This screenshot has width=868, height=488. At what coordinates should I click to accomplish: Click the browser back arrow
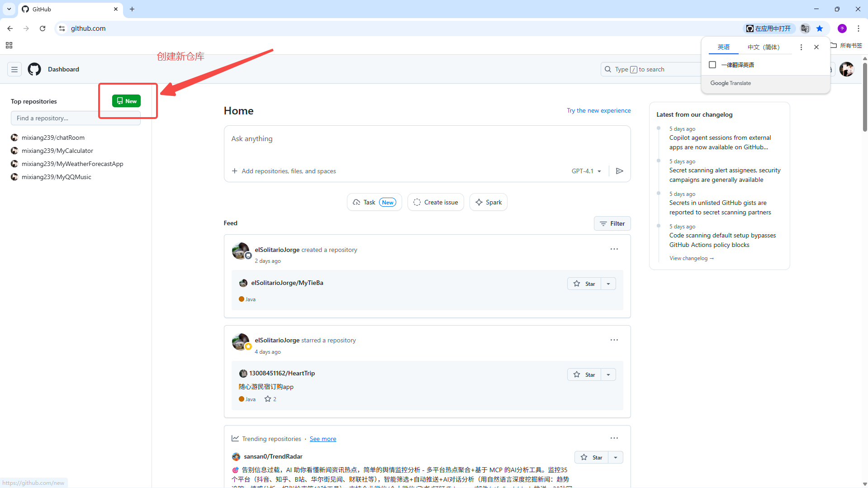tap(10, 28)
